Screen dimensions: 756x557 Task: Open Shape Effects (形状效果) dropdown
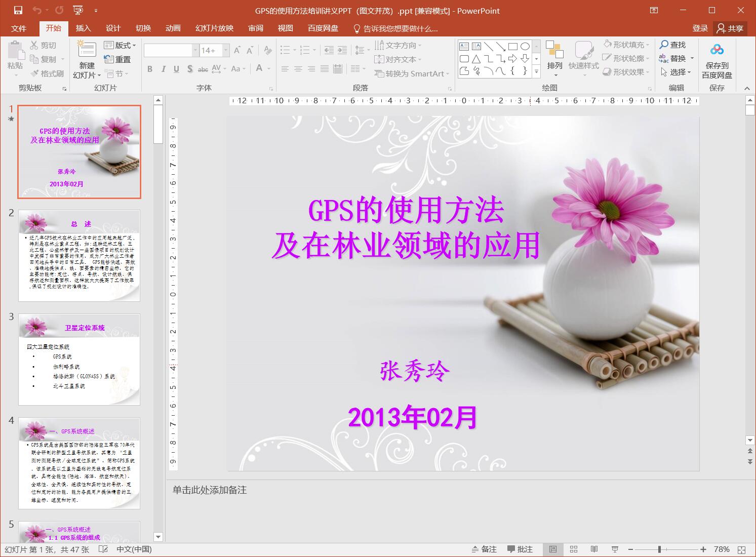626,72
